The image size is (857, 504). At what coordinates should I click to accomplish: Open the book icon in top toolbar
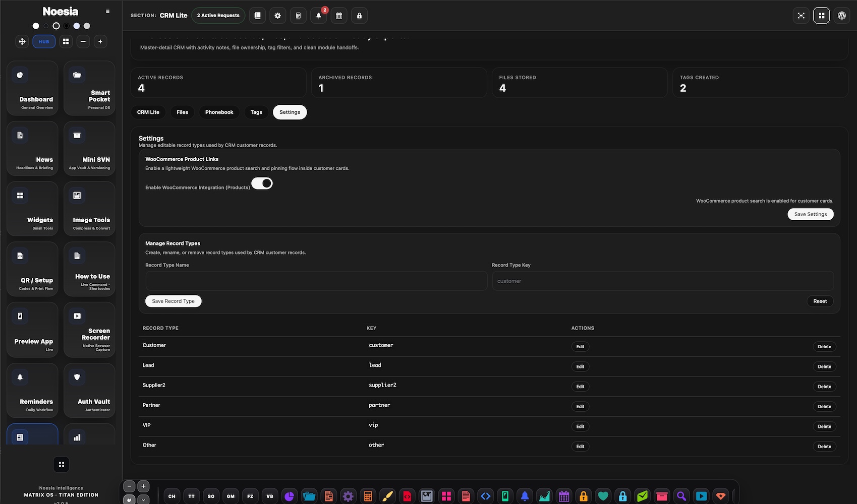coord(257,16)
